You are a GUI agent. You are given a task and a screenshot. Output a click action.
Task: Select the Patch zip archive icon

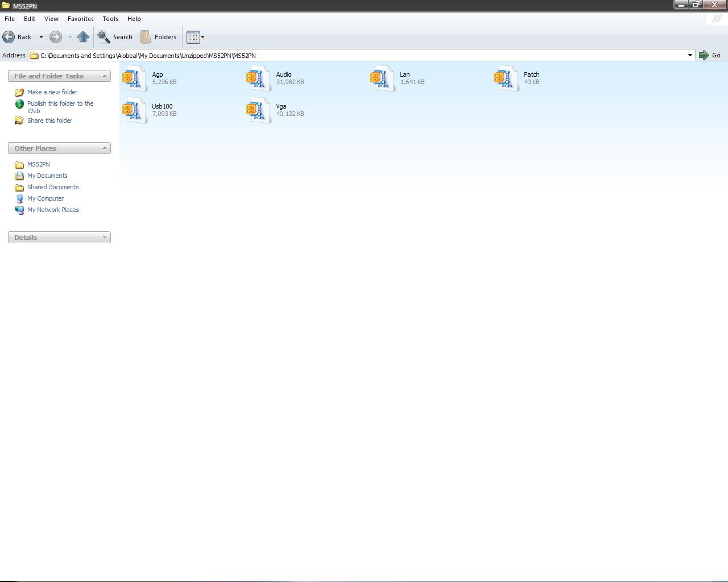click(x=507, y=78)
